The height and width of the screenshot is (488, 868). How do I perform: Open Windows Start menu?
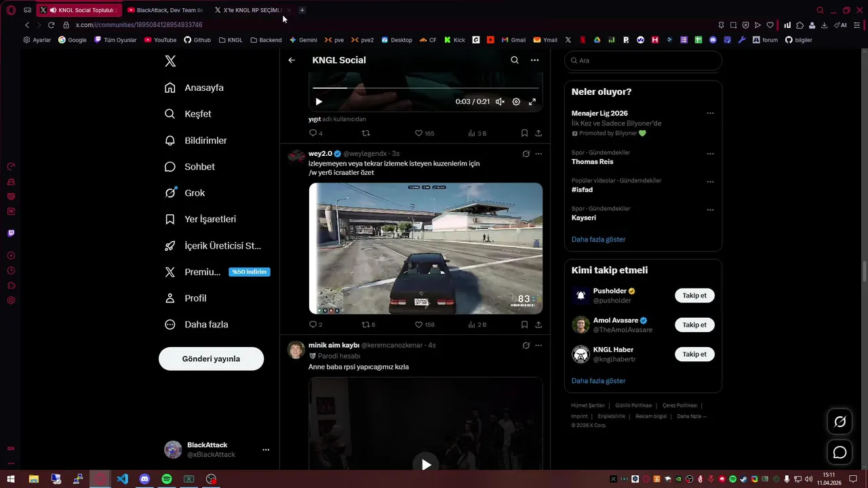click(x=11, y=479)
